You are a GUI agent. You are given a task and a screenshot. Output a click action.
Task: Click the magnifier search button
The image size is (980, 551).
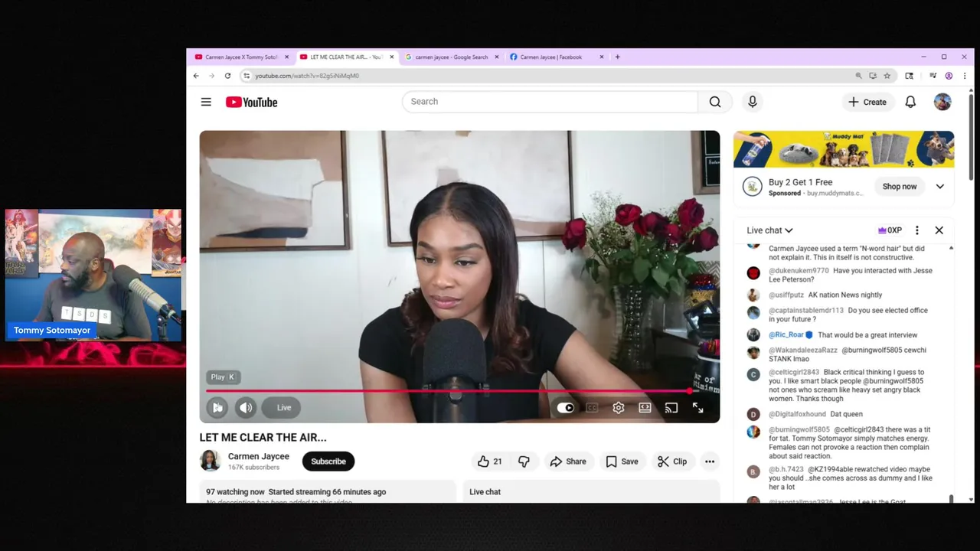[714, 102]
